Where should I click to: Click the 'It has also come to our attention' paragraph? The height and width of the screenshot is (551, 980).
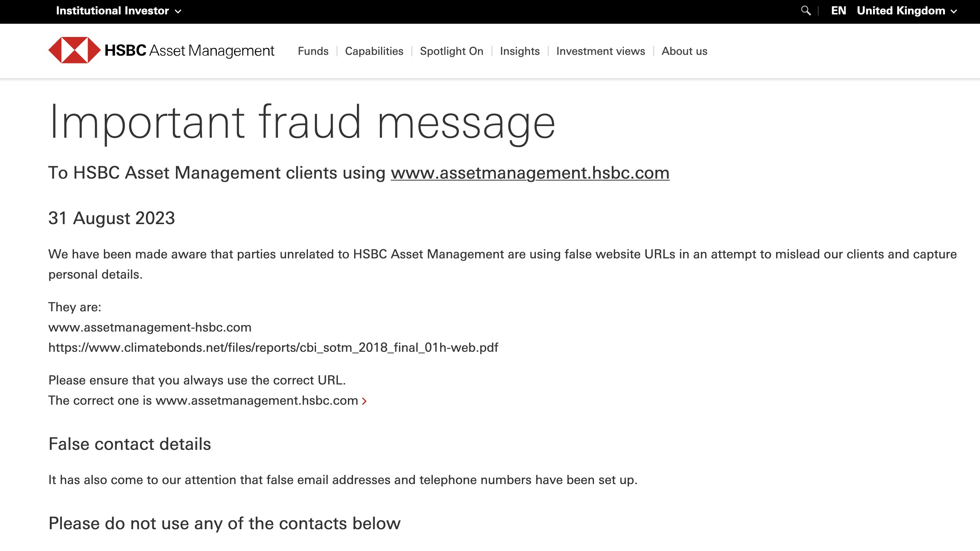point(343,480)
